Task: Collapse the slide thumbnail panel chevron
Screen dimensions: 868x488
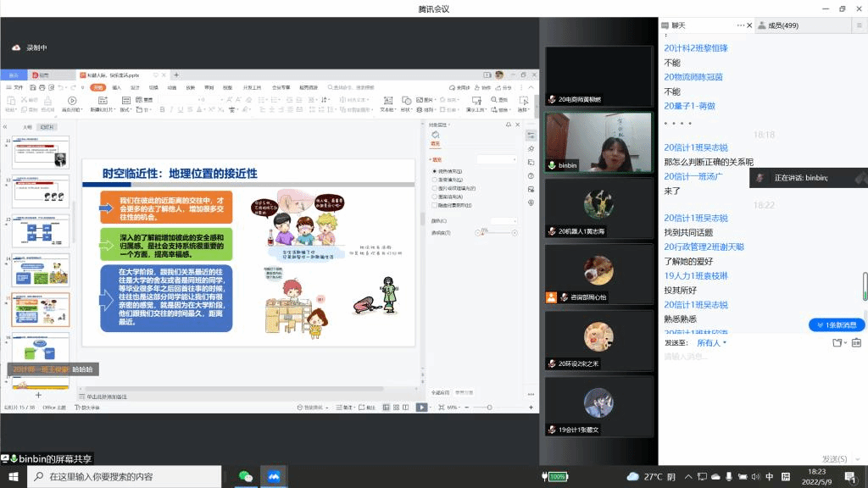Action: pyautogui.click(x=5, y=127)
